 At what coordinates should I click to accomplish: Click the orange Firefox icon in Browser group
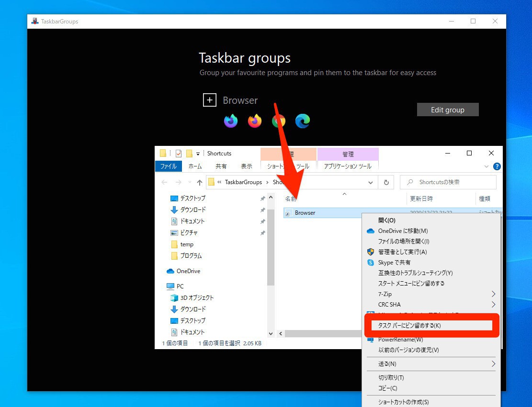(255, 121)
